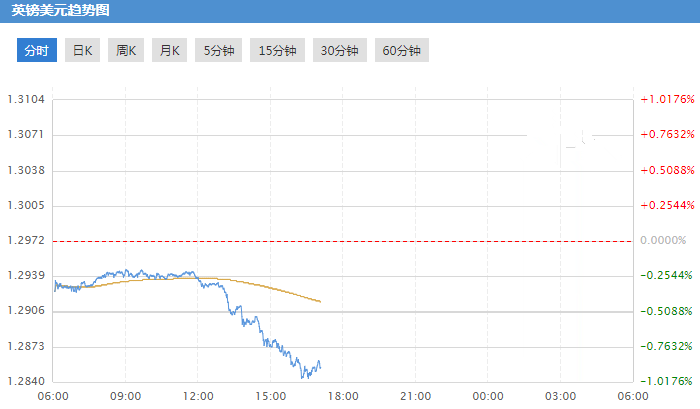Click the 09:00 time axis label

[x=125, y=396]
